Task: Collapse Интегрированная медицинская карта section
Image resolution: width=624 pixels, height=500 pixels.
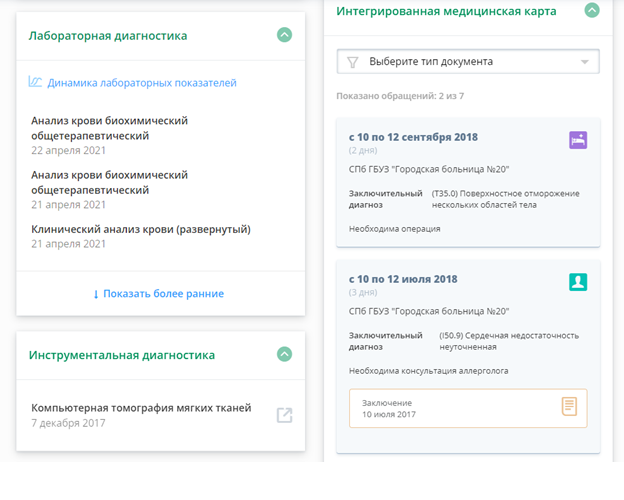Action: click(x=592, y=10)
